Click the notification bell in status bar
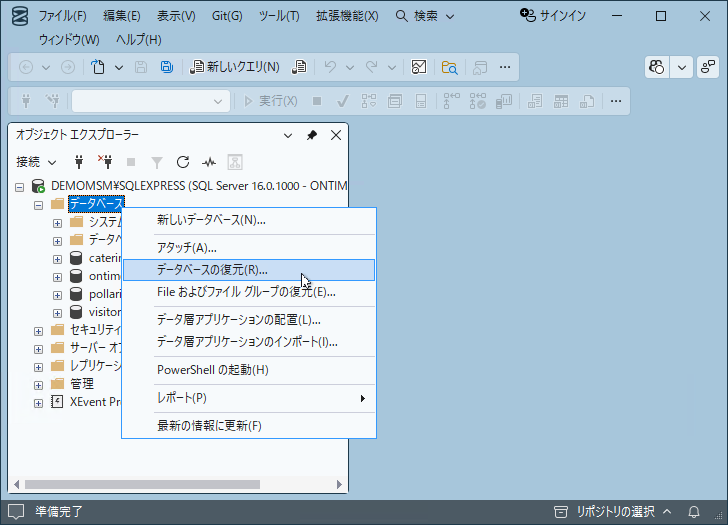This screenshot has height=525, width=728. 694,512
